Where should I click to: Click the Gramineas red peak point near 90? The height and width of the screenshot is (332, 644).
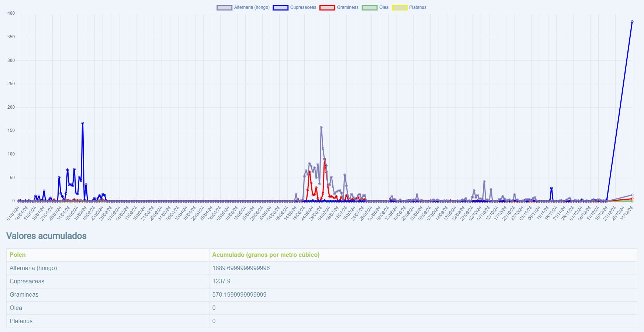tap(325, 159)
